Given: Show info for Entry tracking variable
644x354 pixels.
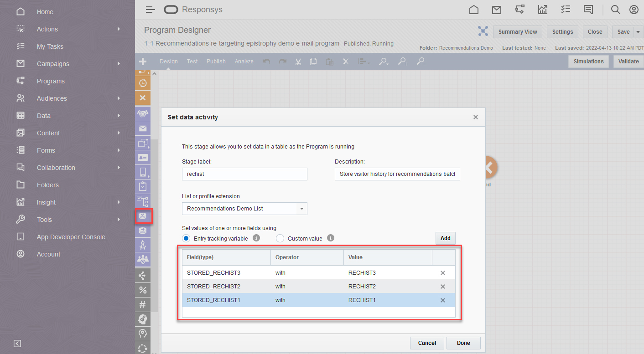Looking at the screenshot, I should coord(256,238).
